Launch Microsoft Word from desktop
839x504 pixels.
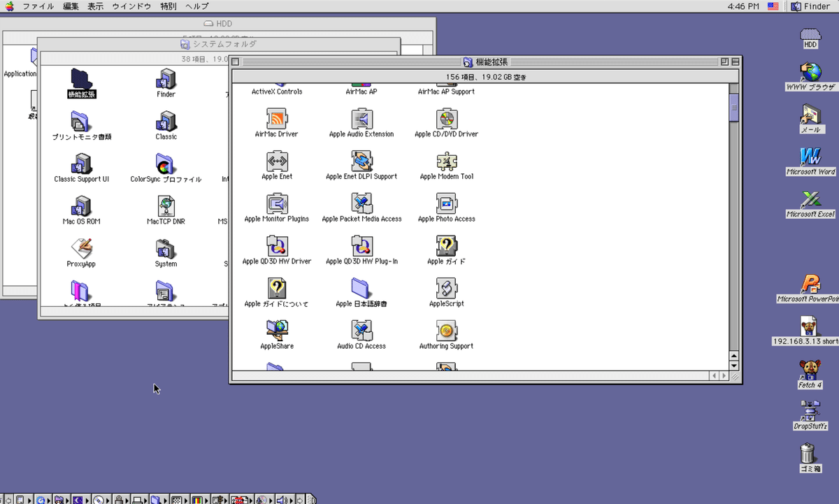(x=810, y=157)
